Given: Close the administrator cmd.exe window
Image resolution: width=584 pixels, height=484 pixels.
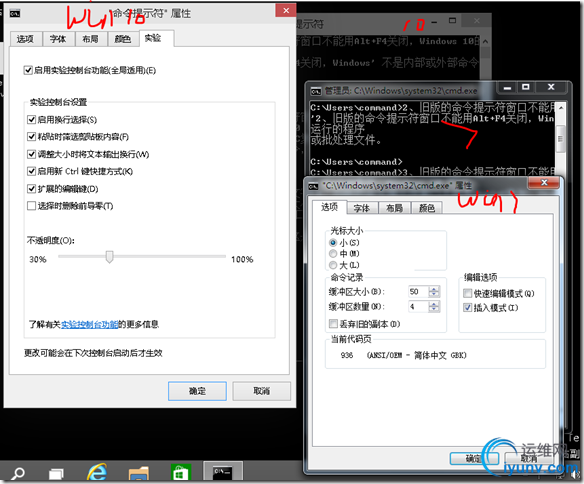Looking at the screenshot, I should 551,87.
